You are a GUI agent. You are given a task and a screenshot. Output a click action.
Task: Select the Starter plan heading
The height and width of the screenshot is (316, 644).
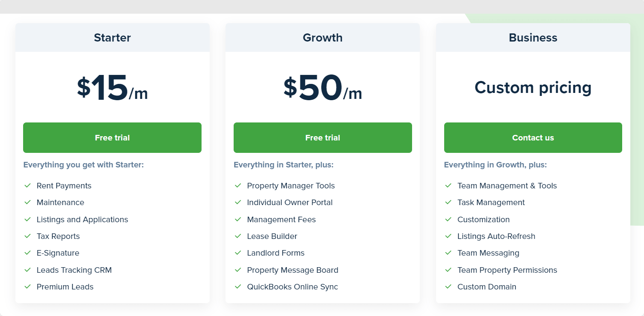(x=112, y=38)
